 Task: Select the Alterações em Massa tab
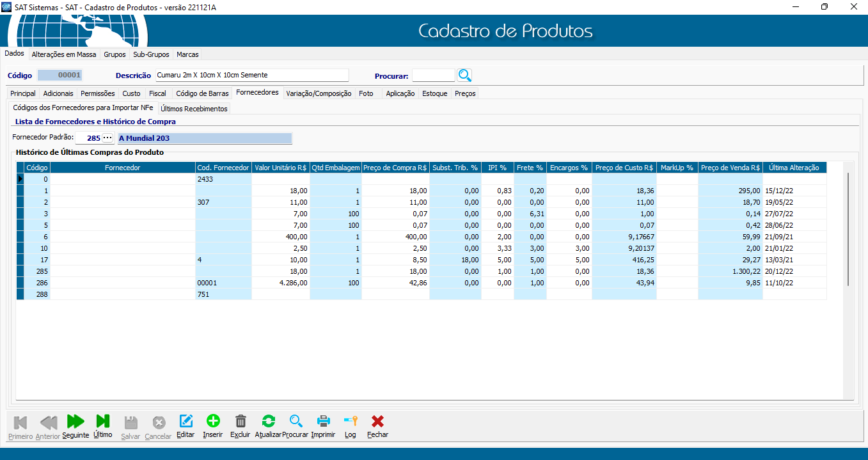pyautogui.click(x=64, y=54)
